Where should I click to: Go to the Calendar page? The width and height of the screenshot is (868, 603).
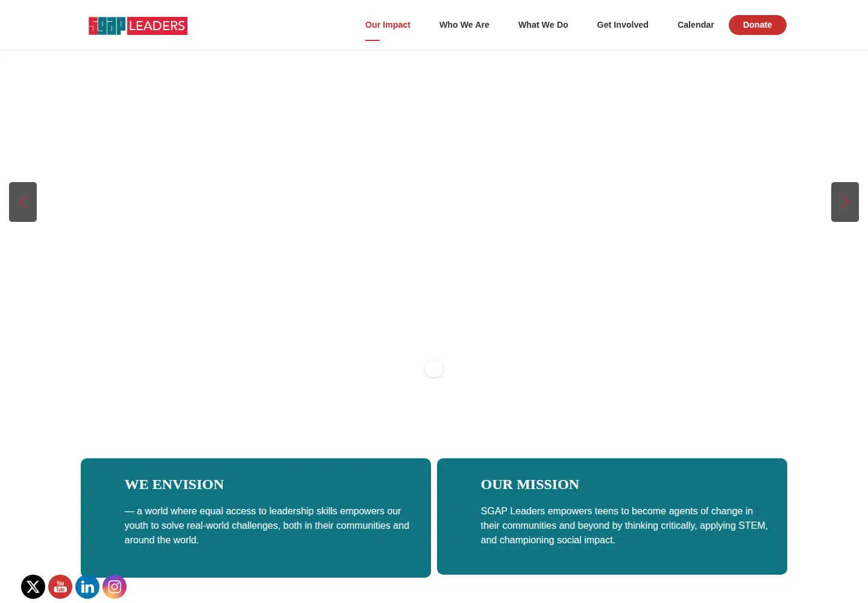(696, 25)
